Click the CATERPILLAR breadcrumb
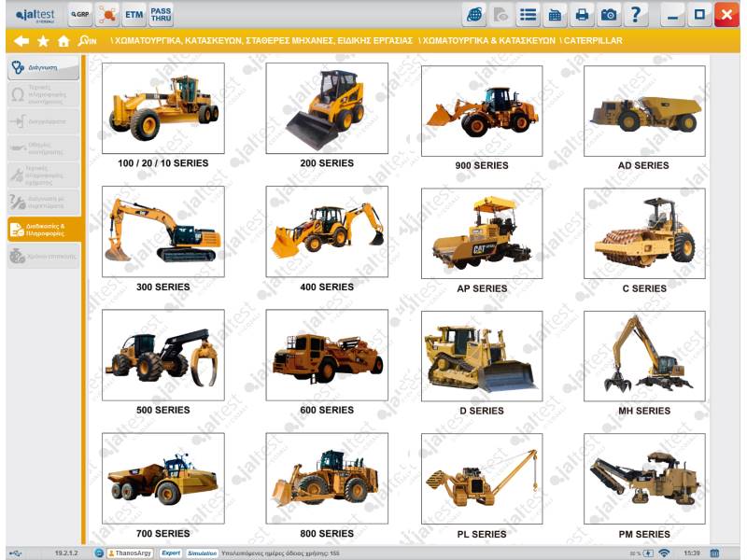The width and height of the screenshot is (747, 560). [x=592, y=41]
